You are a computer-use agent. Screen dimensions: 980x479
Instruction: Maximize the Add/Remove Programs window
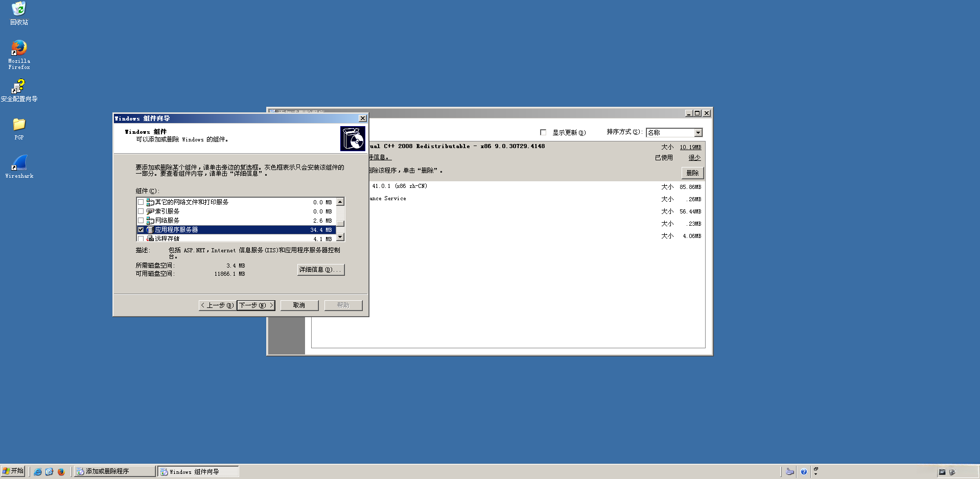tap(697, 113)
